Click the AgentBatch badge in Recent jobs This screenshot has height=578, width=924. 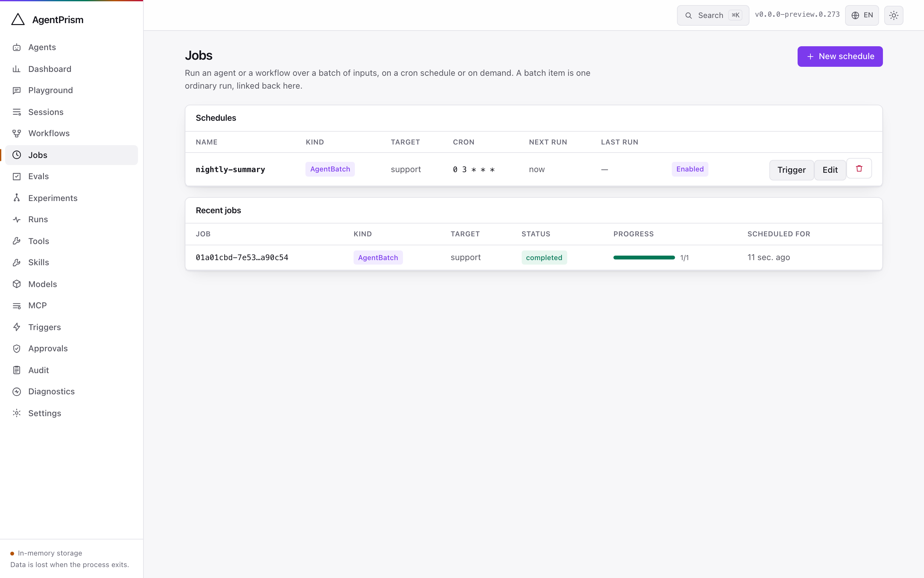click(378, 257)
